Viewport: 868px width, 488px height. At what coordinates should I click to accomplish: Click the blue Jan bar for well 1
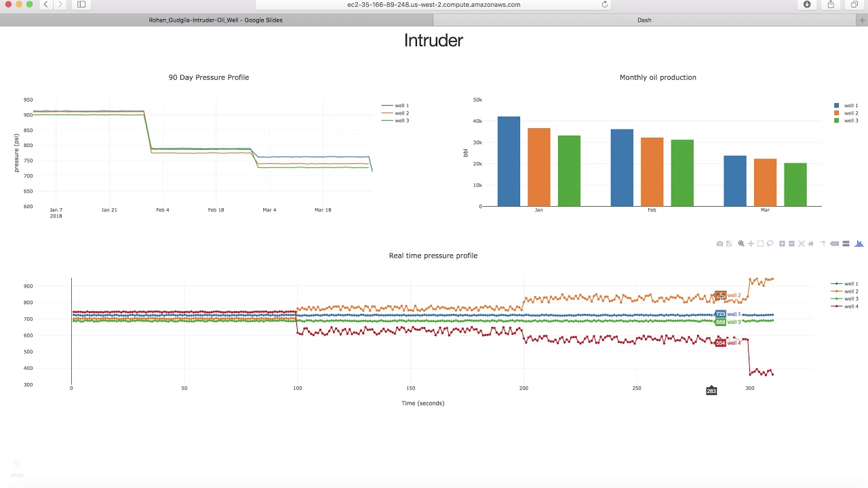click(509, 161)
